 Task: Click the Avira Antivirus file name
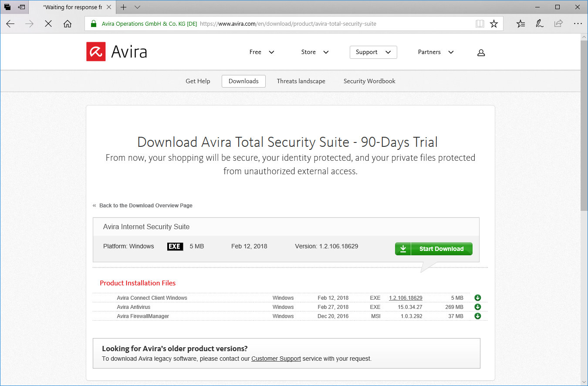[133, 307]
